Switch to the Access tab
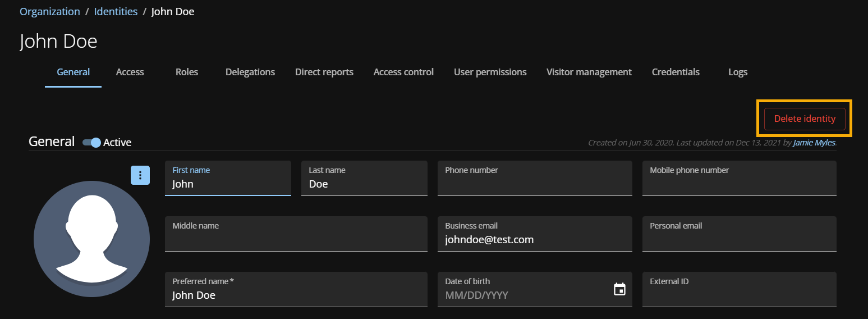Screen dimensions: 868x319 click(130, 72)
